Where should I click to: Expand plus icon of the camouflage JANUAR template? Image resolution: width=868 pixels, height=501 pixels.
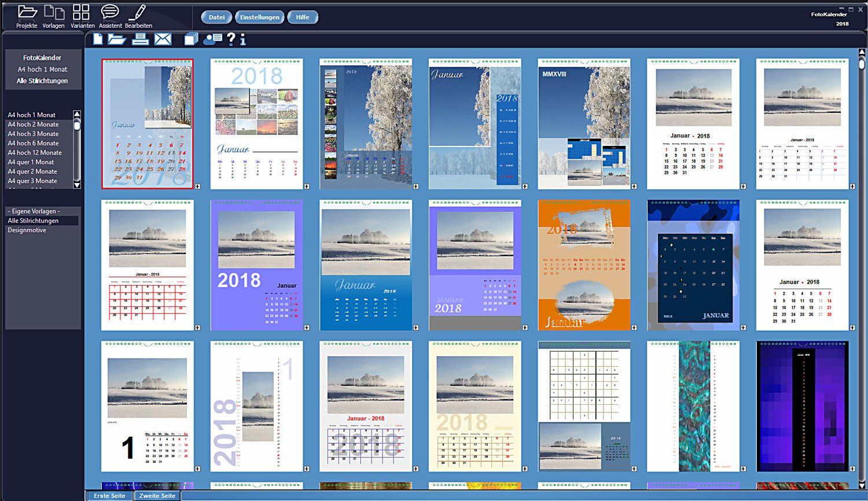[x=744, y=328]
